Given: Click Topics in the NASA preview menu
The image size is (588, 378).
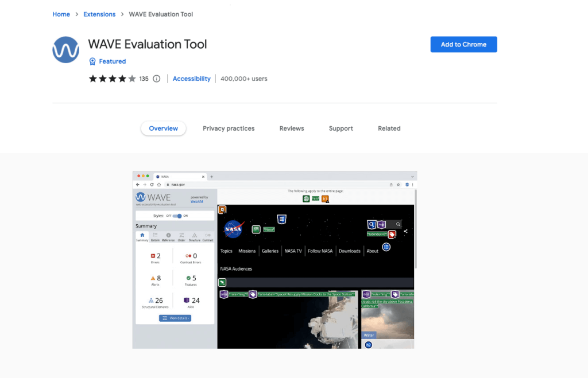Looking at the screenshot, I should click(226, 251).
